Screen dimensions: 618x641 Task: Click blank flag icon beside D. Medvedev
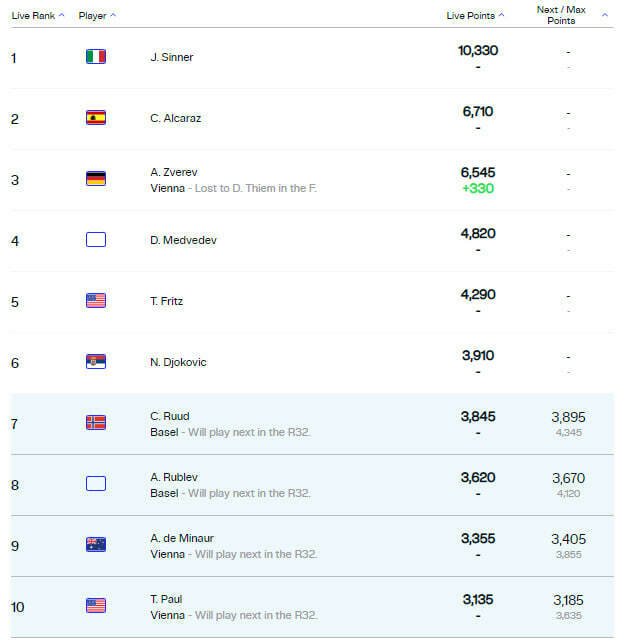tap(96, 240)
